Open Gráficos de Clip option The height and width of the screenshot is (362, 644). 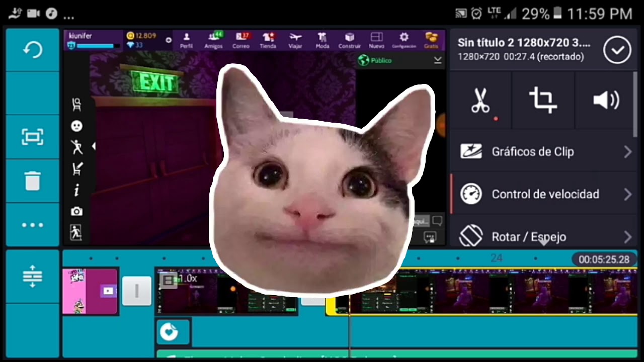pyautogui.click(x=542, y=152)
